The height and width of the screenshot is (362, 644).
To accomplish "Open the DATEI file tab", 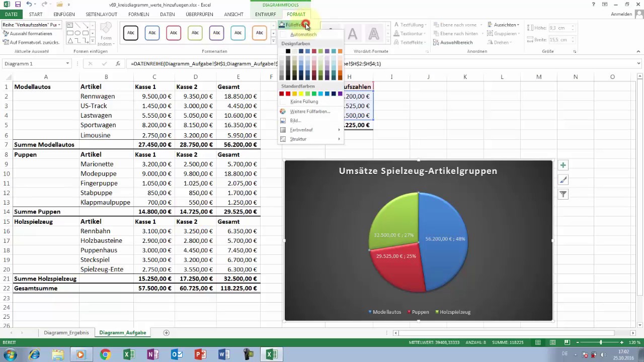I will click(11, 15).
